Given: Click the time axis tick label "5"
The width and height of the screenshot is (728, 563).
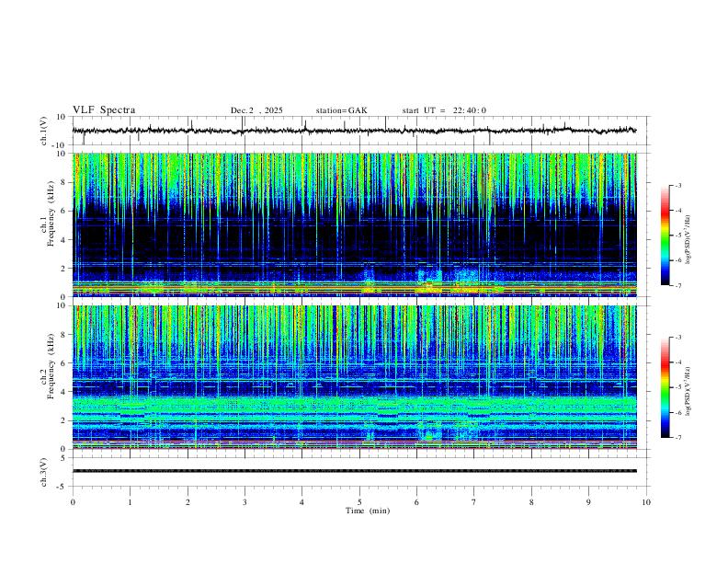Looking at the screenshot, I should 359,502.
